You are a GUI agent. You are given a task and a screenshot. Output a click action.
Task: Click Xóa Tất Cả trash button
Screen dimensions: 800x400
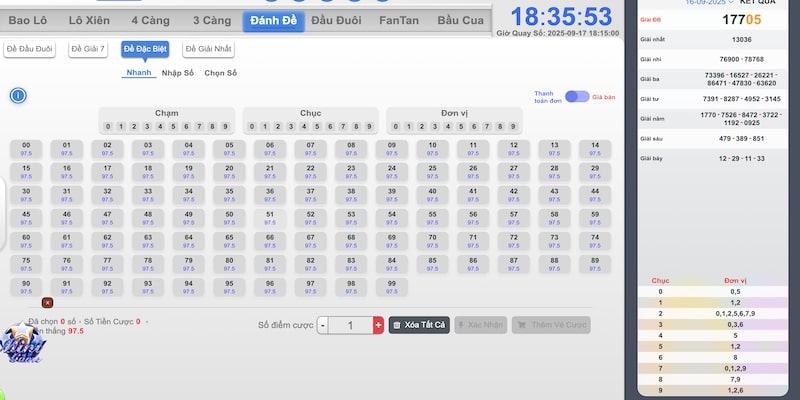(418, 325)
